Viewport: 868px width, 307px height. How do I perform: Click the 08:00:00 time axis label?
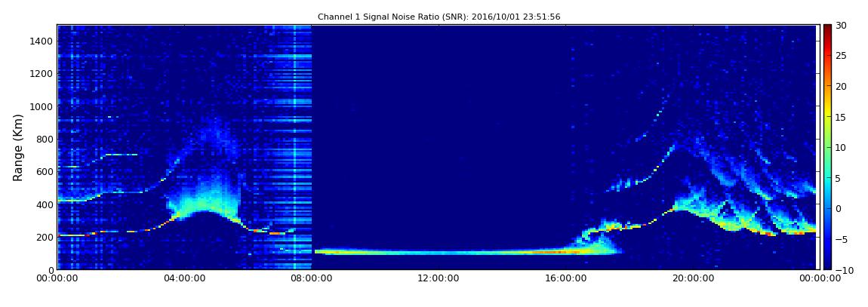click(x=311, y=279)
